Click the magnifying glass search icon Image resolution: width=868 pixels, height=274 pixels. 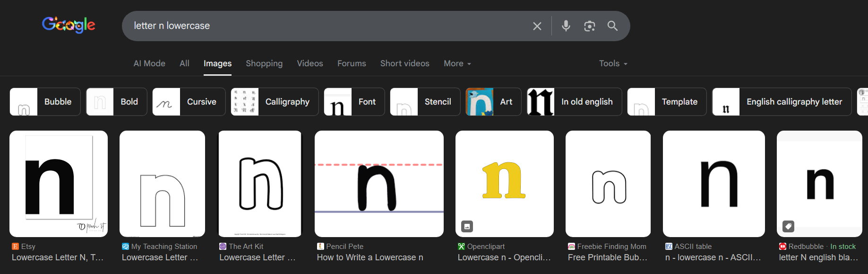click(612, 26)
